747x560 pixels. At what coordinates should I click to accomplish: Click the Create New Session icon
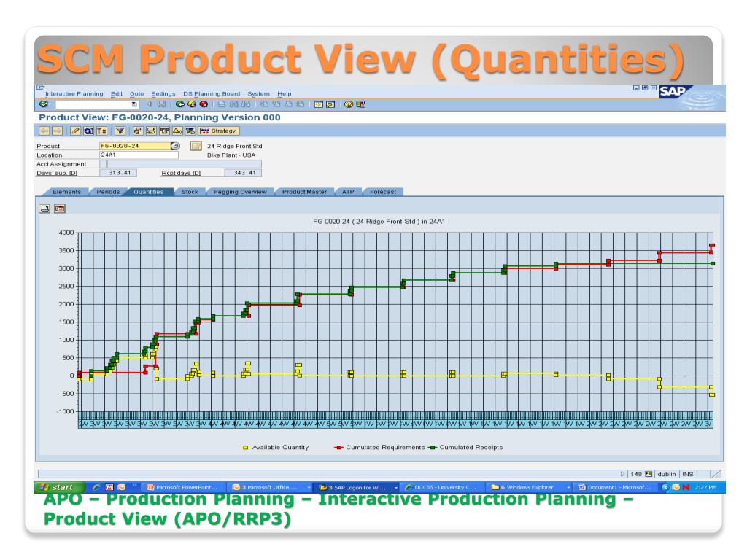pos(319,104)
